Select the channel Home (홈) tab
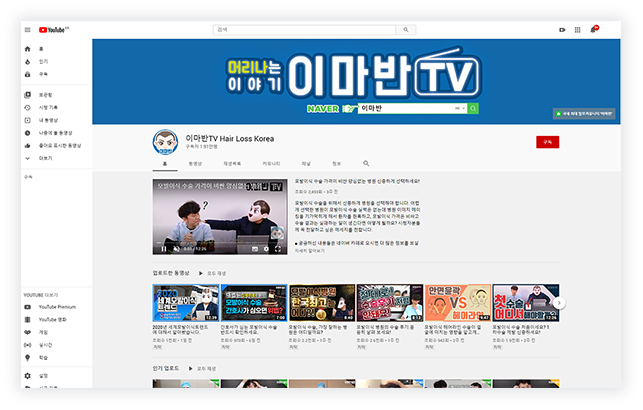Viewport: 643px width, 410px height. tap(165, 164)
